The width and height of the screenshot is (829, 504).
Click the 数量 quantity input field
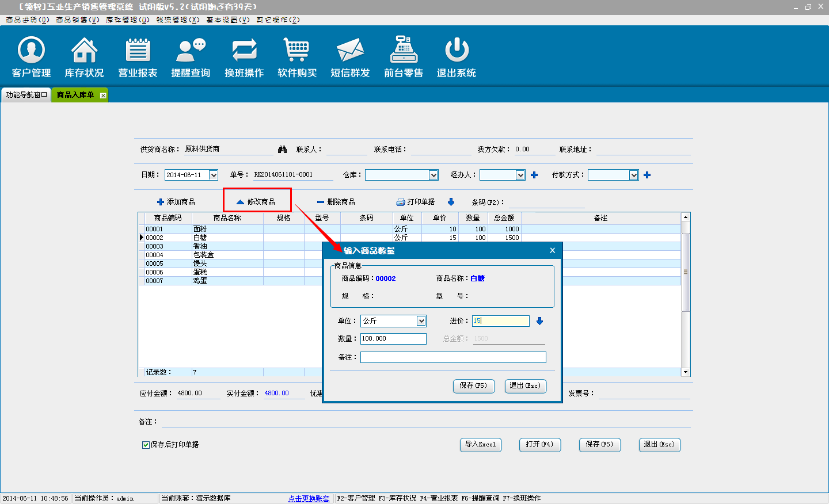pos(393,339)
